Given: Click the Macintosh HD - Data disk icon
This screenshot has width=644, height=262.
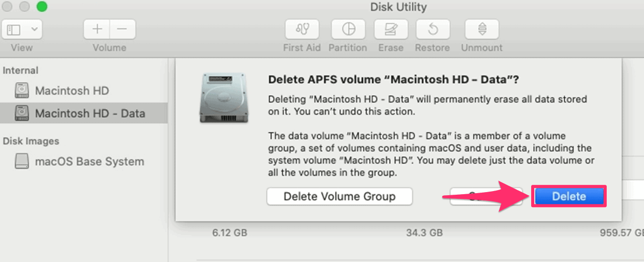Looking at the screenshot, I should point(22,113).
